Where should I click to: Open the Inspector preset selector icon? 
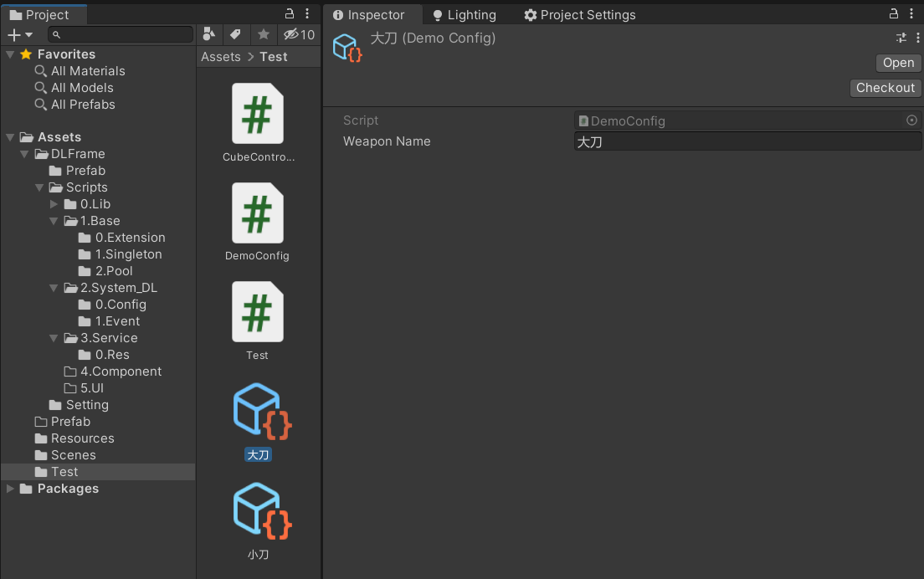(x=901, y=38)
